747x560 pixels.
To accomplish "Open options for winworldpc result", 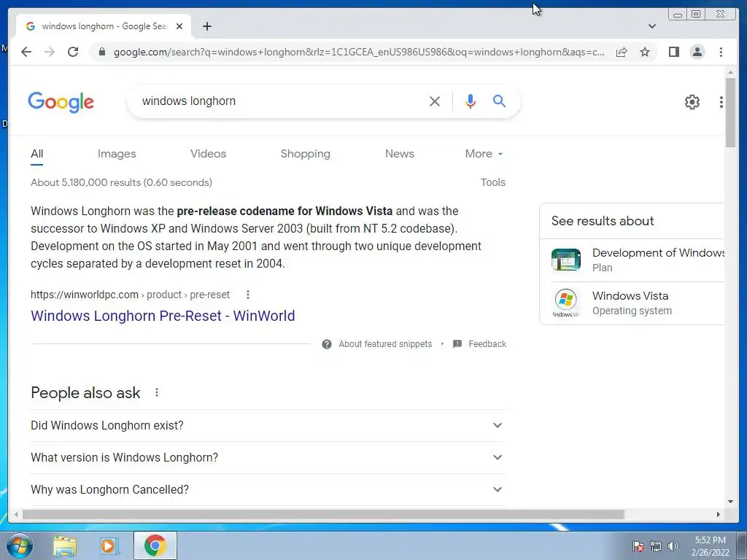I will [x=248, y=295].
